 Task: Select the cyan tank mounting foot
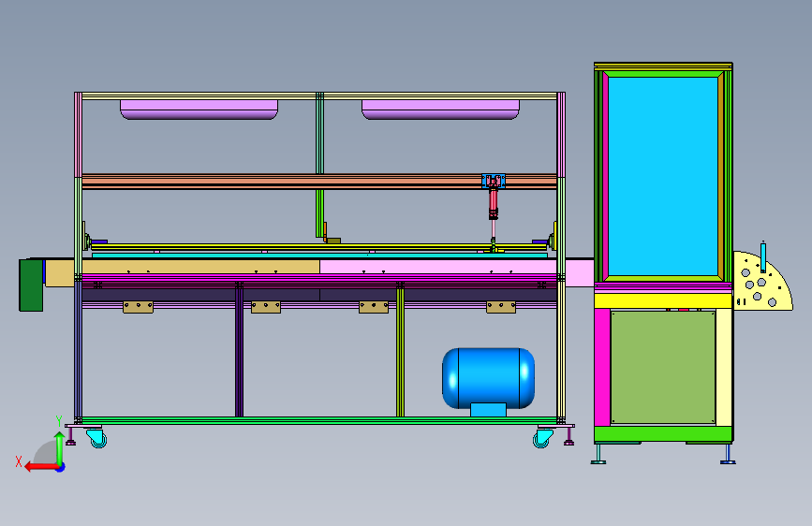point(488,410)
